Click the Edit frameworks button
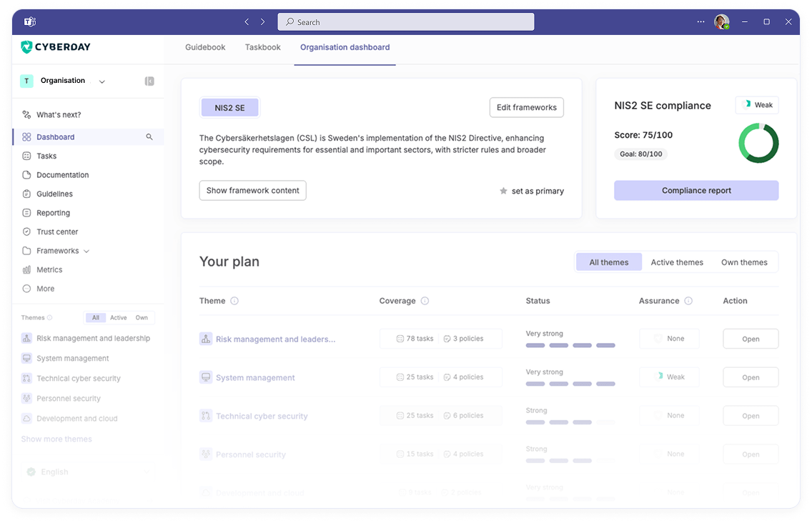The height and width of the screenshot is (523, 812). tap(527, 107)
